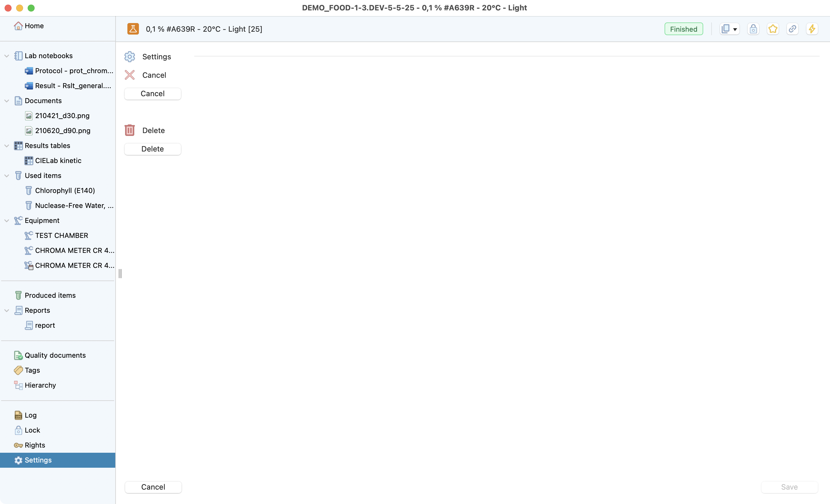Screen dimensions: 830x504
Task: Open the 210421_d30.png document
Action: click(x=62, y=116)
